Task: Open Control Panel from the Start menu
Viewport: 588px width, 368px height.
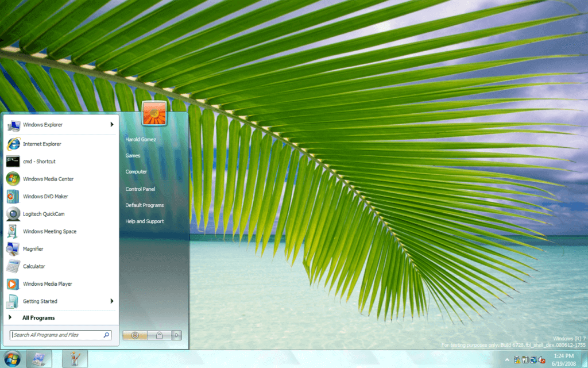Action: [141, 189]
